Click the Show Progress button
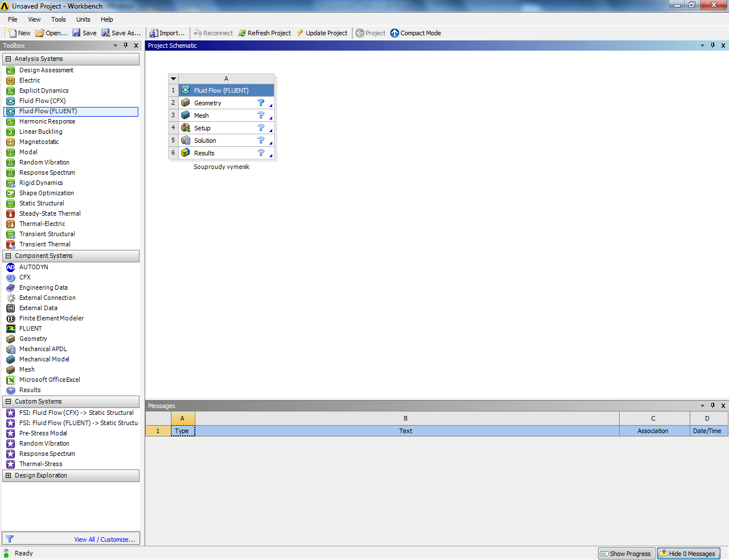 point(626,554)
